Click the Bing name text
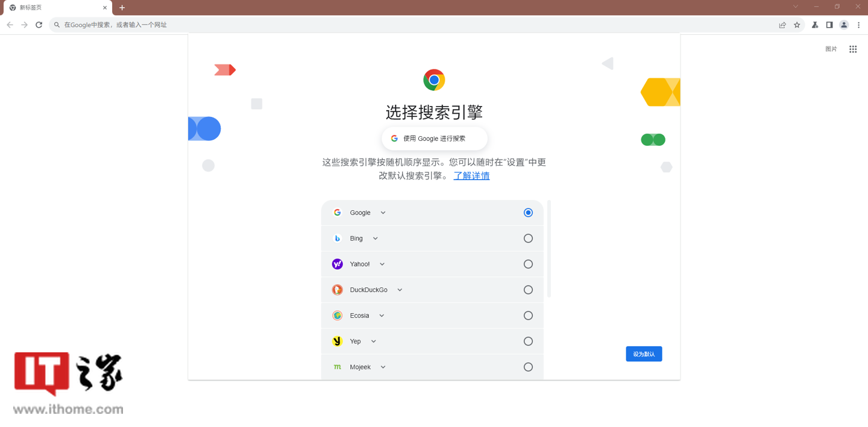The image size is (868, 427). pyautogui.click(x=356, y=238)
